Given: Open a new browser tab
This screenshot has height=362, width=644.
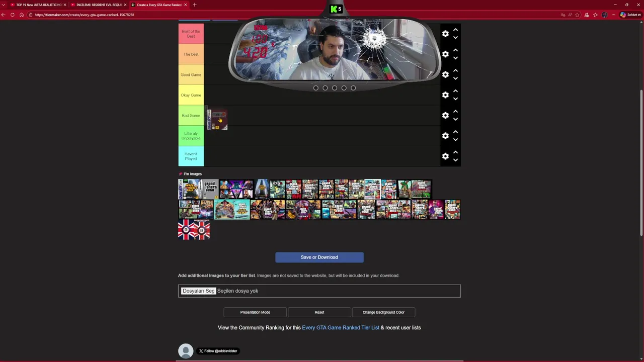Looking at the screenshot, I should (194, 5).
